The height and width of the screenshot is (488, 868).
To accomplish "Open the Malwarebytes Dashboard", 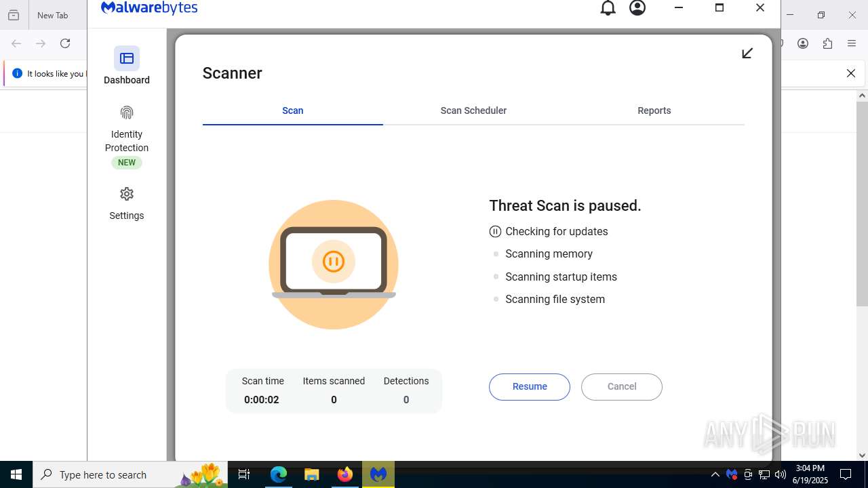I will (x=127, y=66).
